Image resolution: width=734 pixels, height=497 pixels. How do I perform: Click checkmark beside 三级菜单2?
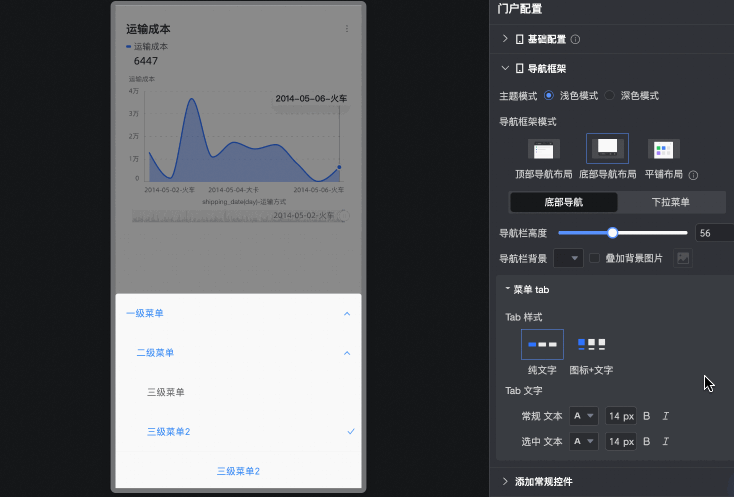pos(351,431)
